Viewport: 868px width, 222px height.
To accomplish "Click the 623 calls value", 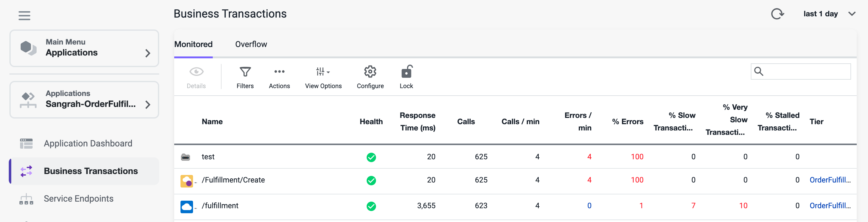I will 481,205.
